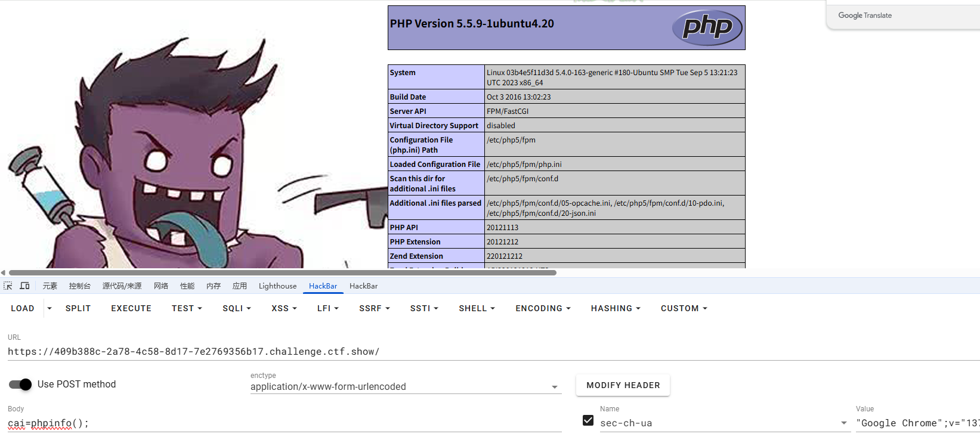
Task: Open the header Name dropdown arrow
Action: coord(843,423)
